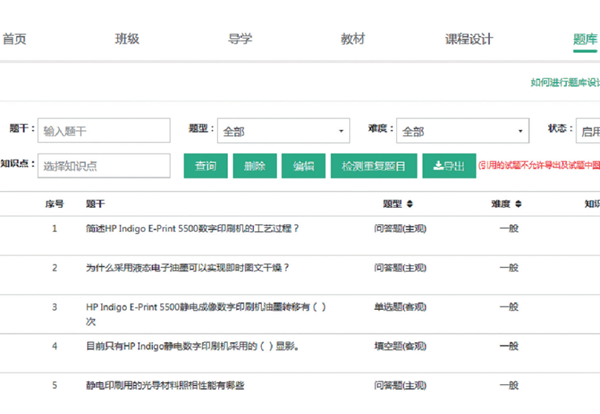Open the 状态 status dropdown
Image resolution: width=600 pixels, height=414 pixels.
pyautogui.click(x=588, y=131)
